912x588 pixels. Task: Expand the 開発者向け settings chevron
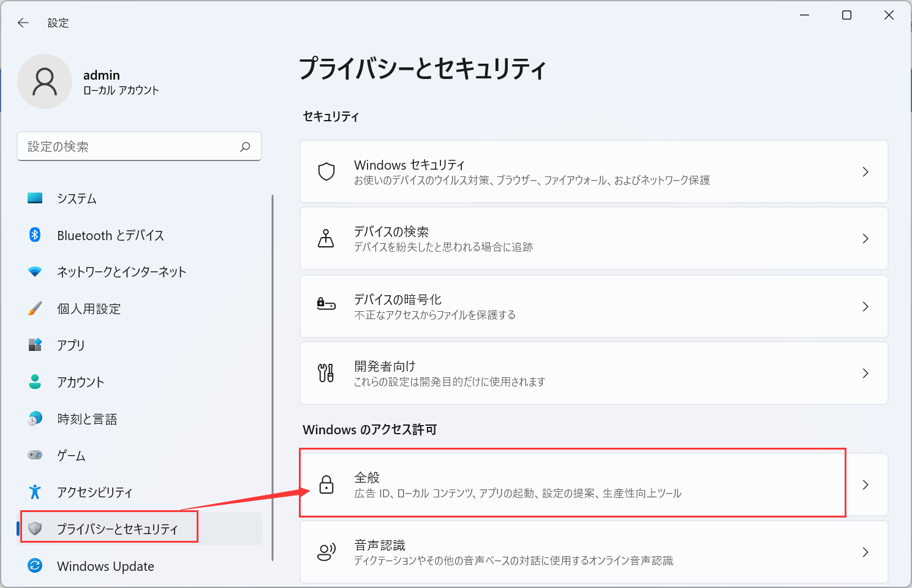point(865,373)
